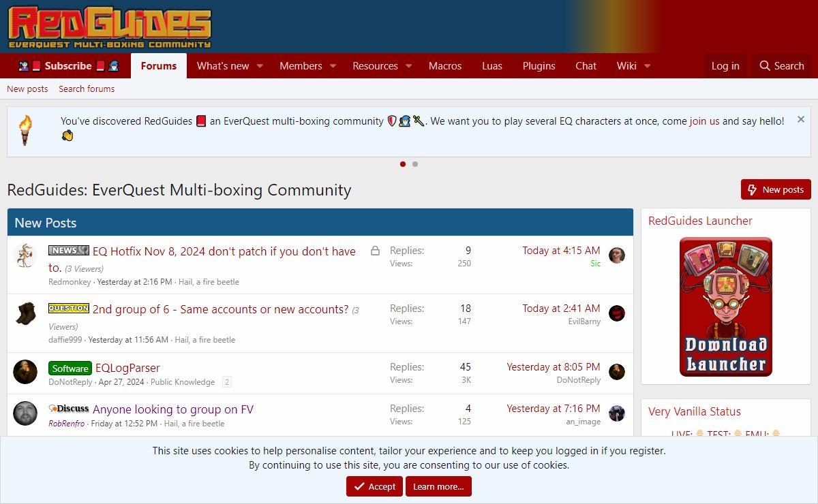Open DoNotReply's thread starter avatar on EQLogParser
The width and height of the screenshot is (818, 504).
click(25, 372)
